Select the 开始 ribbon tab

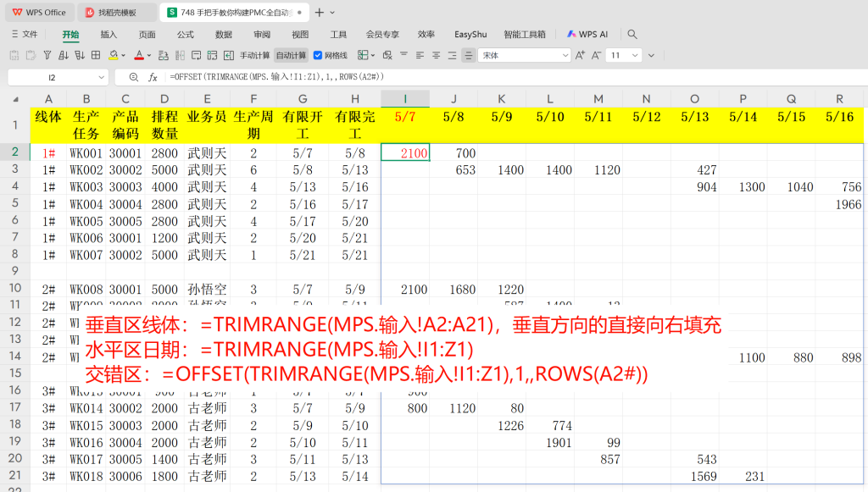pyautogui.click(x=70, y=34)
